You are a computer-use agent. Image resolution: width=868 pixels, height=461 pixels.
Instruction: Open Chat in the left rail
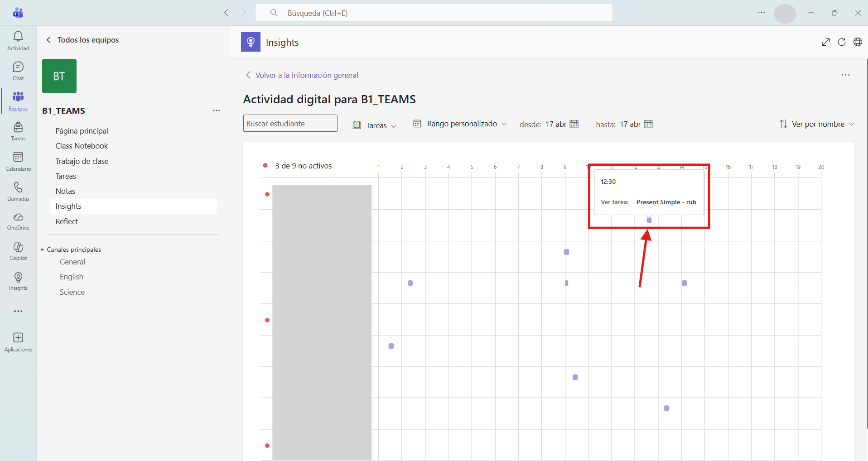18,71
